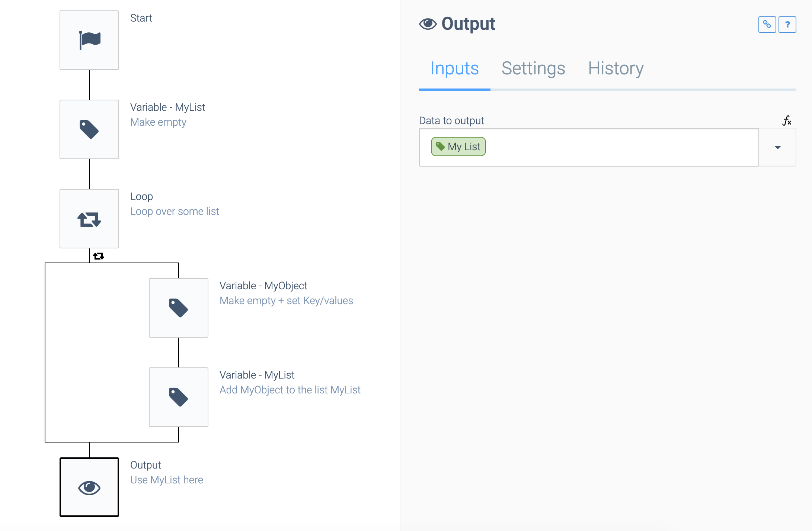Screen dimensions: 812x531
Task: Click the Output eye icon node
Action: [x=88, y=486]
